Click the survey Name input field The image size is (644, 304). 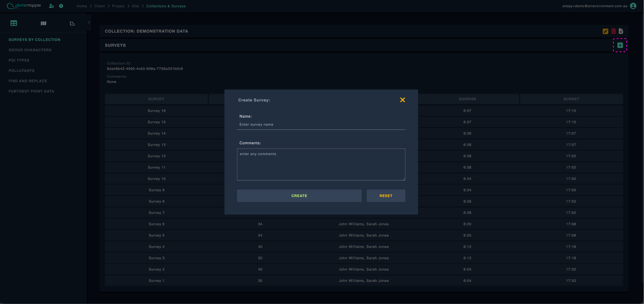click(x=321, y=124)
